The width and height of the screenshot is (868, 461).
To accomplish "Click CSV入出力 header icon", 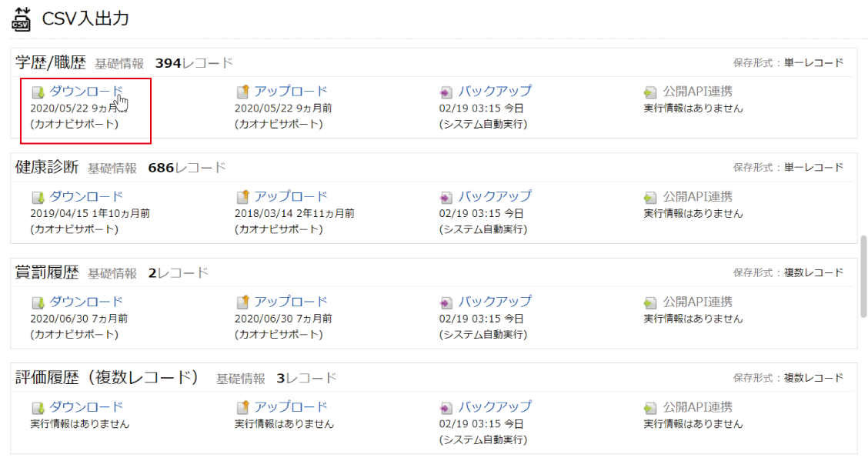I will point(21,18).
